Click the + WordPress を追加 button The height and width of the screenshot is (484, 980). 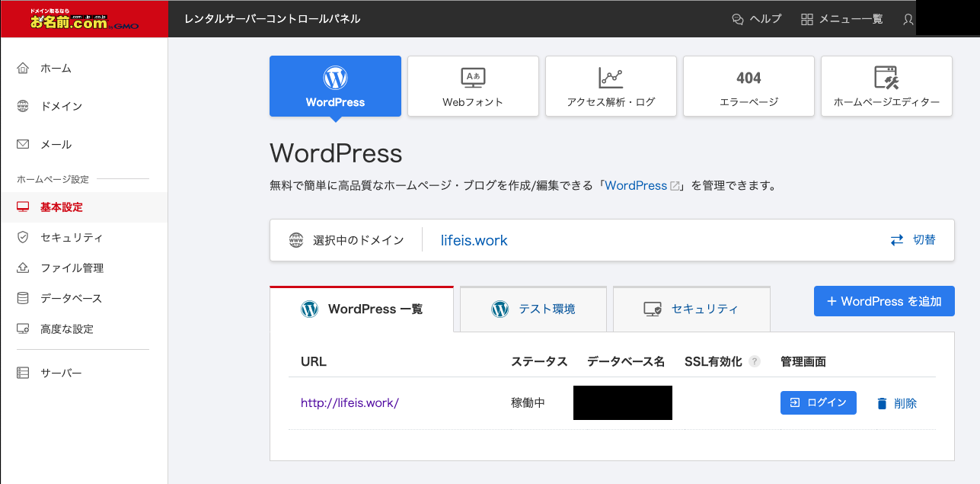tap(884, 301)
